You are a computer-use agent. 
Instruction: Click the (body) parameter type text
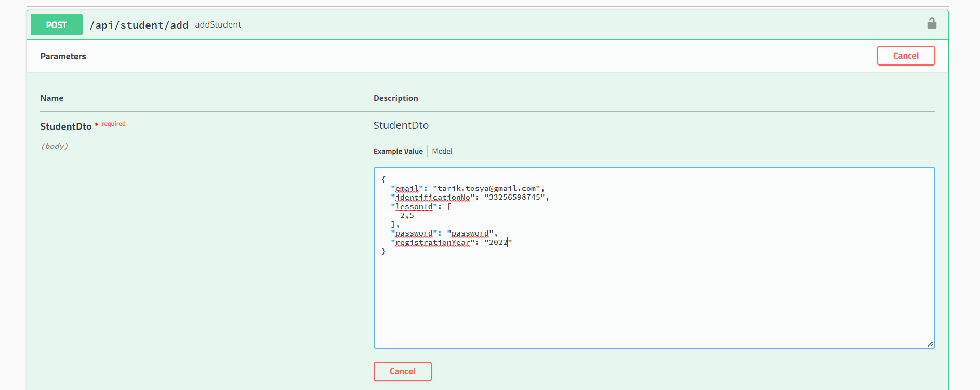[55, 146]
